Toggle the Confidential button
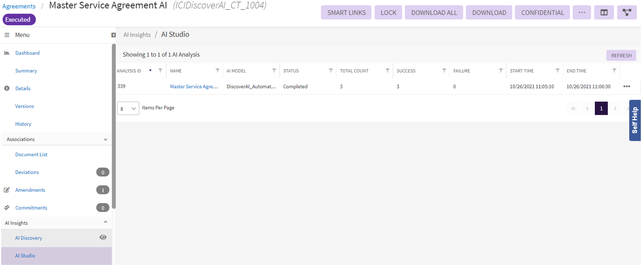This screenshot has height=265, width=644. (x=542, y=13)
